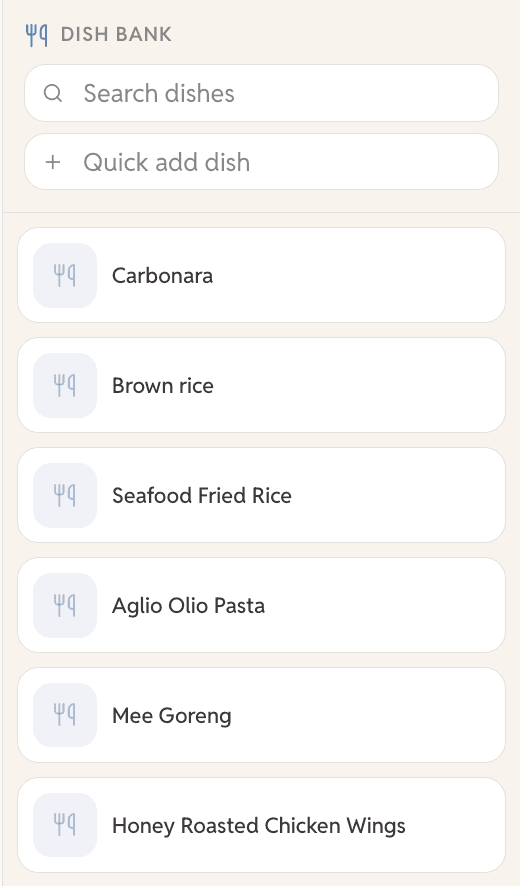
Task: Click the utensils icon by Honey Roasted Chicken Wings
Action: [x=65, y=826]
